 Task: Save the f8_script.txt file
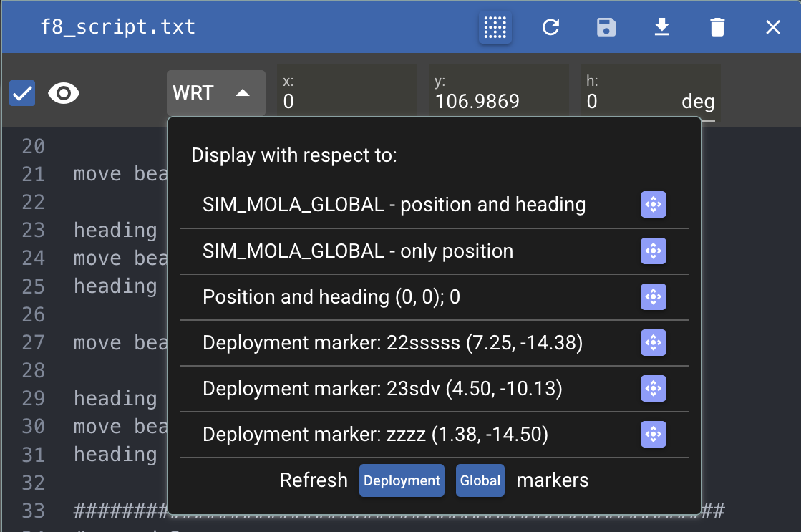606,28
